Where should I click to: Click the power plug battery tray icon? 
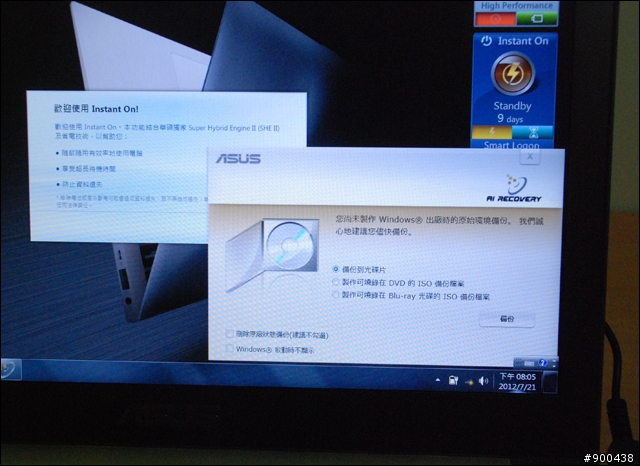point(453,381)
